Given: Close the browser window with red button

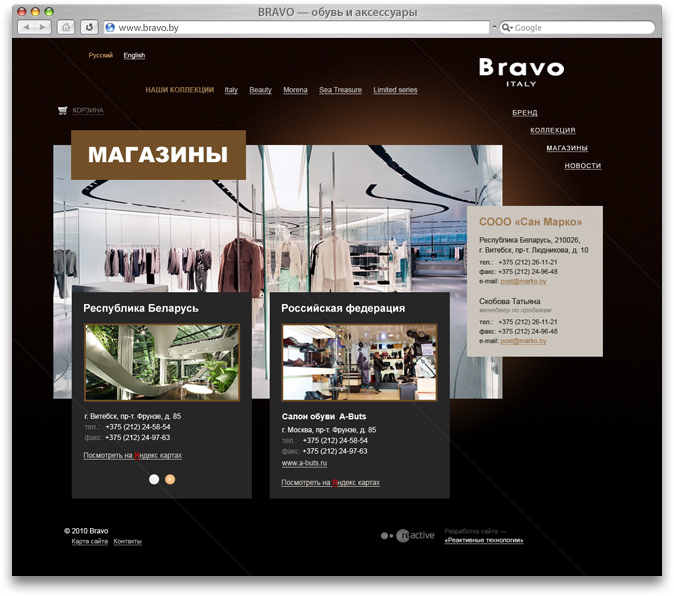Looking at the screenshot, I should click(22, 12).
